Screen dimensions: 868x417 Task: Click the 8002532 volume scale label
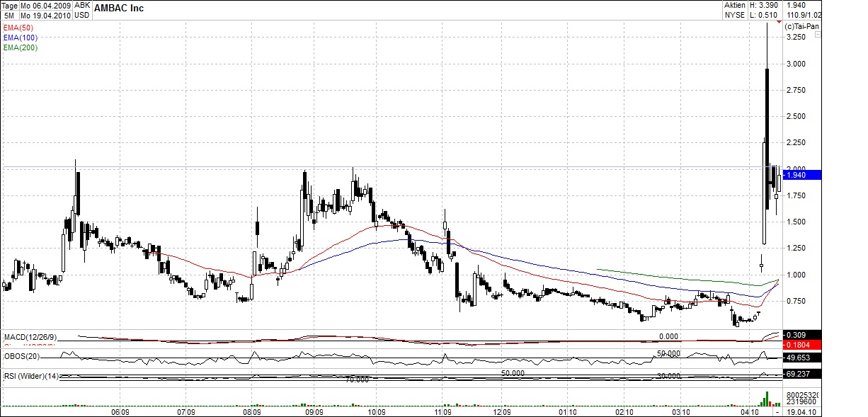point(803,395)
